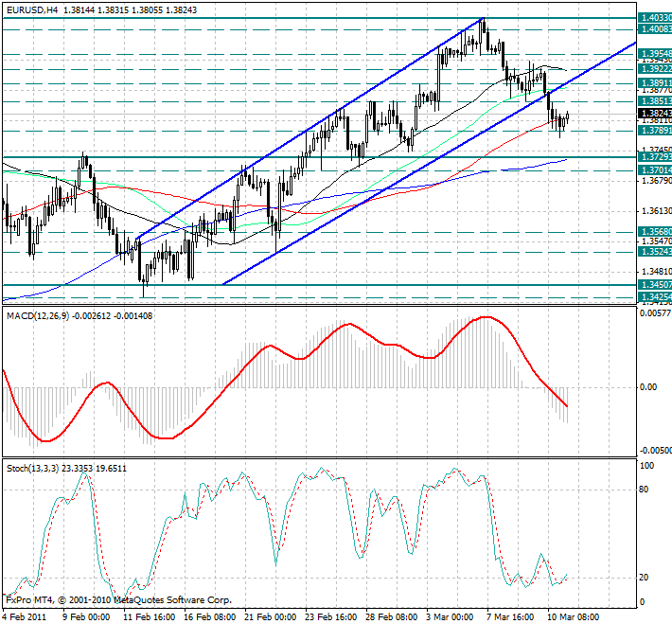
Task: Select the 1.40330 resistance price label
Action: (x=655, y=18)
